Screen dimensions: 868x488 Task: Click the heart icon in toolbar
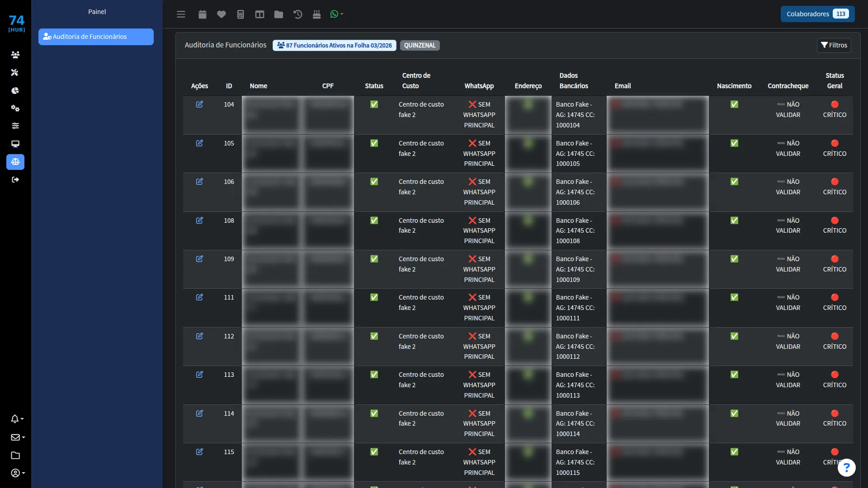[x=221, y=14]
